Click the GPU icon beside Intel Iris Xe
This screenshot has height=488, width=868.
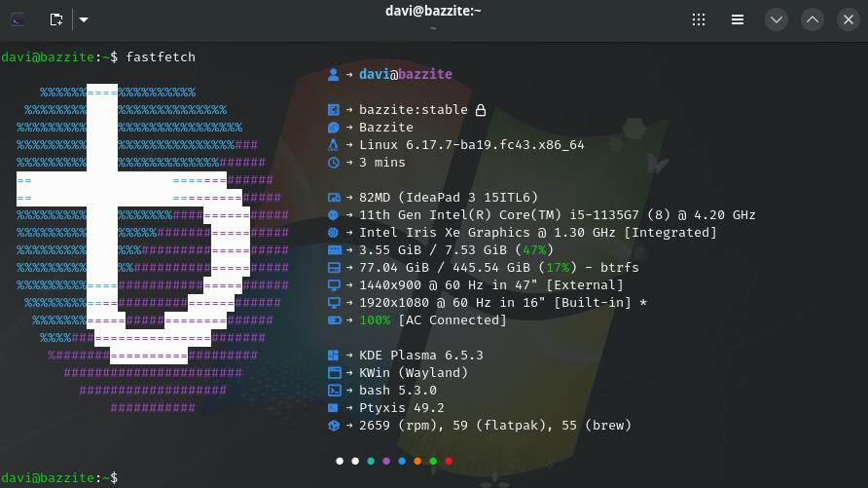[333, 233]
